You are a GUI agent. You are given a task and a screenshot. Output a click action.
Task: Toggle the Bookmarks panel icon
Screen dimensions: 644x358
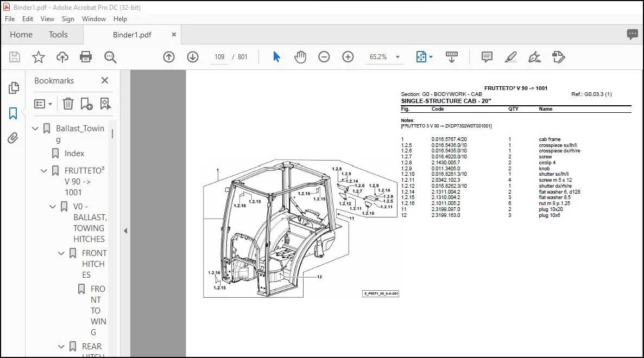tap(13, 113)
